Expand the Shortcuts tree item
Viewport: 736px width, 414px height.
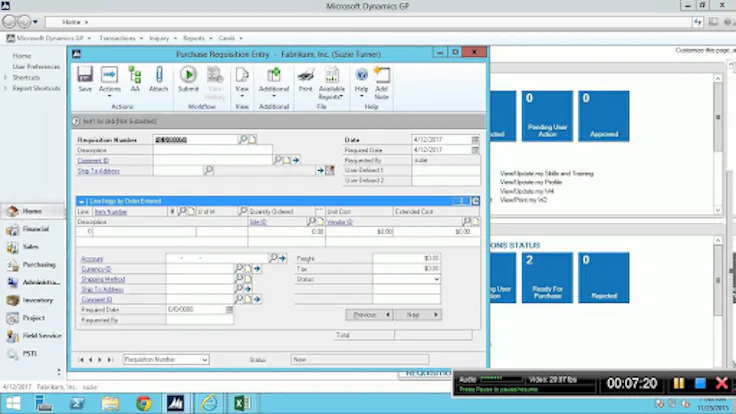(x=6, y=77)
